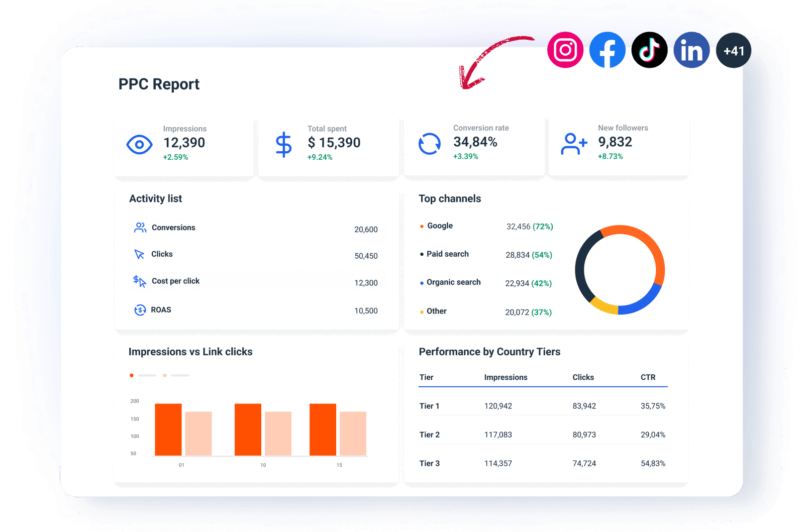Image resolution: width=804 pixels, height=532 pixels.
Task: Open the Instagram integration icon
Action: [x=565, y=50]
